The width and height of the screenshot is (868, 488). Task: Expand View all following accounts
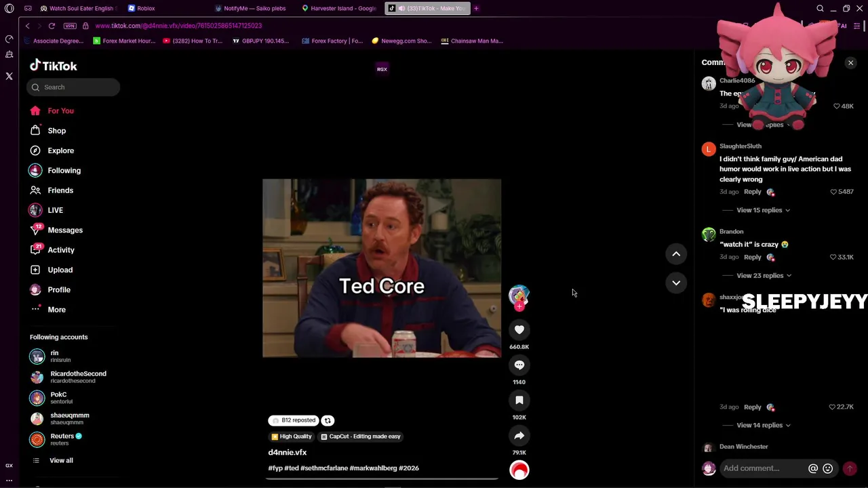61,461
